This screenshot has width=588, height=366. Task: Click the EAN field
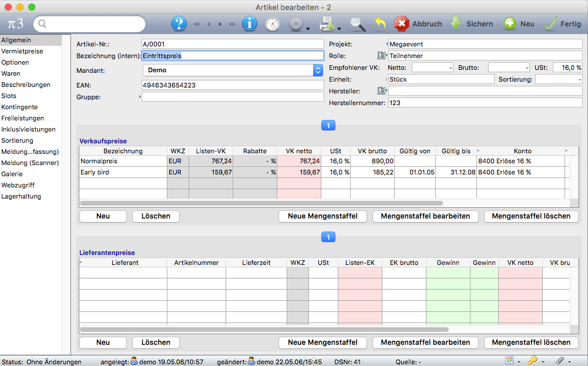tap(233, 85)
